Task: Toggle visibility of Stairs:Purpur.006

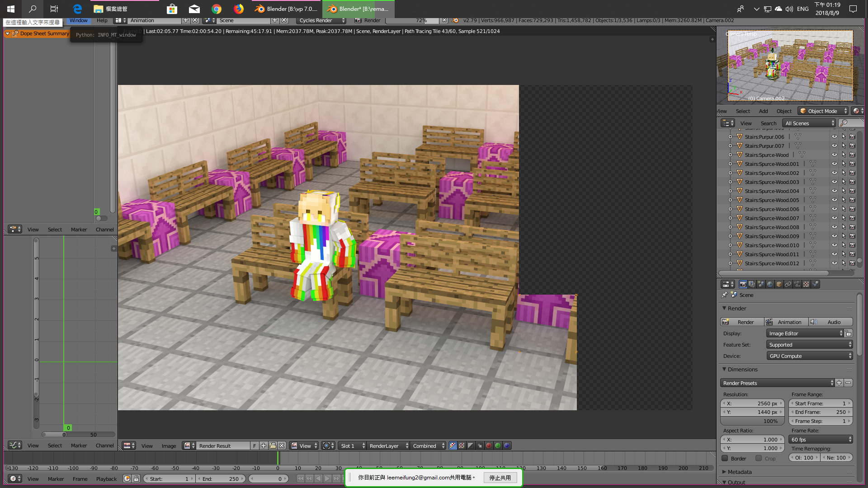Action: click(x=835, y=137)
